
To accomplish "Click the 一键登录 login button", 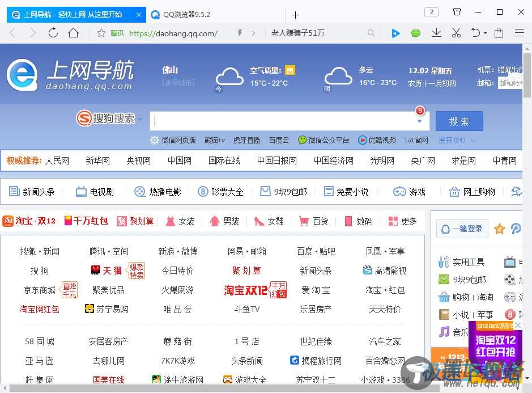I will tap(462, 229).
